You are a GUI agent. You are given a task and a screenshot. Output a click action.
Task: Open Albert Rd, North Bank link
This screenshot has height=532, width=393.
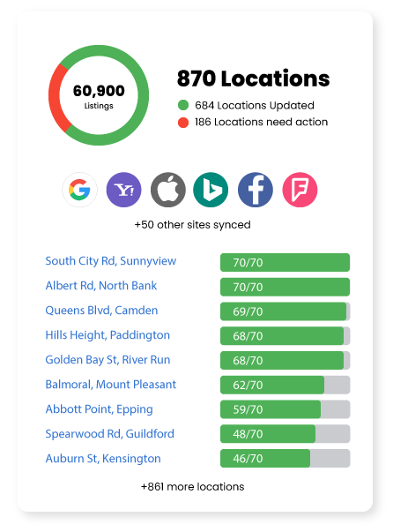coord(101,286)
